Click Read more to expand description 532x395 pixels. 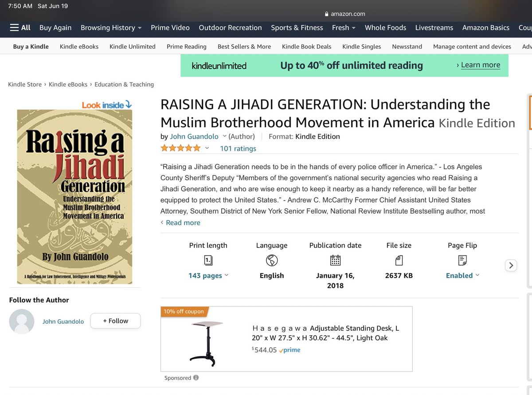pyautogui.click(x=183, y=222)
